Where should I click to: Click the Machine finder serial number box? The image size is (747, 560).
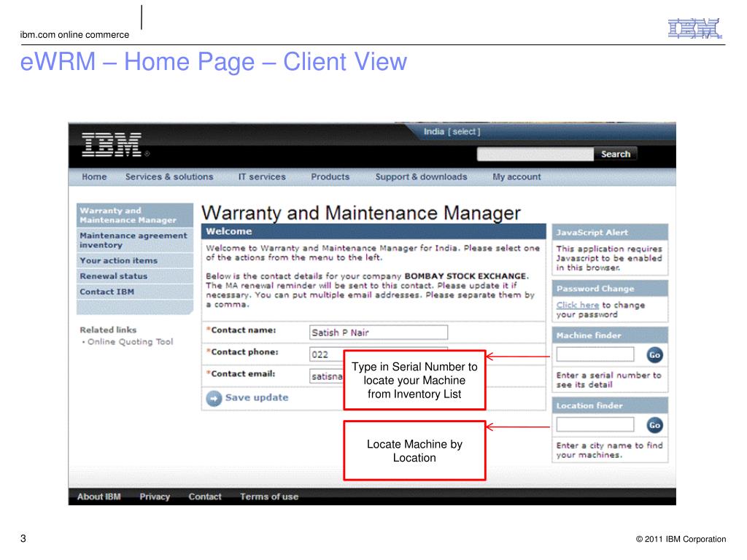click(x=595, y=354)
